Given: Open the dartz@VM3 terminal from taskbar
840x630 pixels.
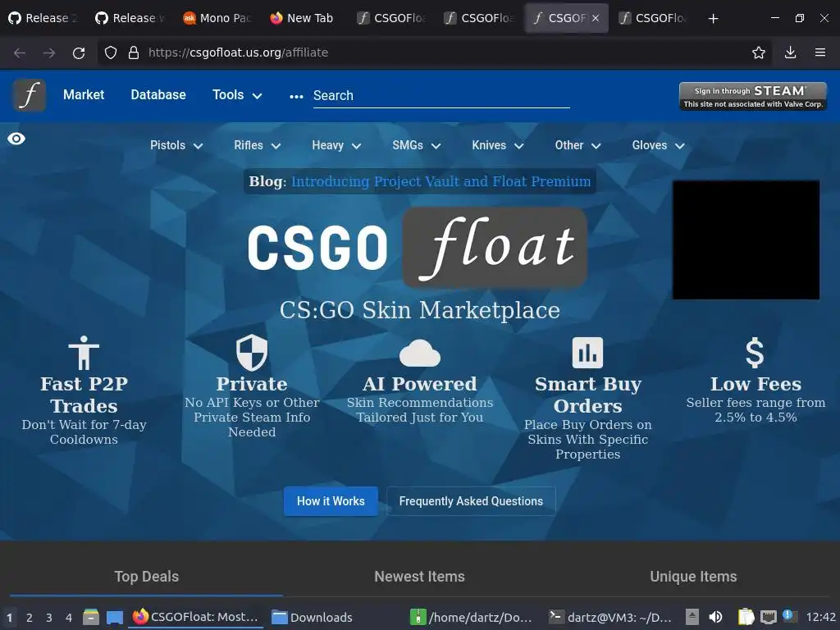Looking at the screenshot, I should [x=610, y=617].
